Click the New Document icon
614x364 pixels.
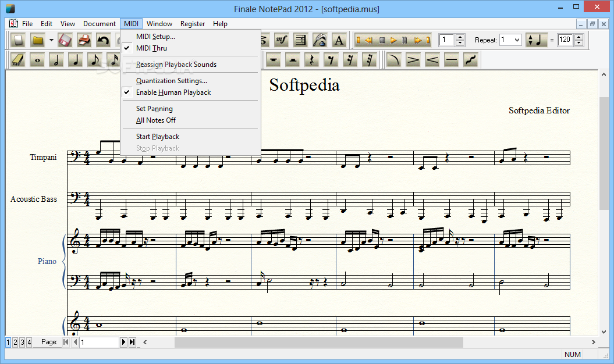18,40
